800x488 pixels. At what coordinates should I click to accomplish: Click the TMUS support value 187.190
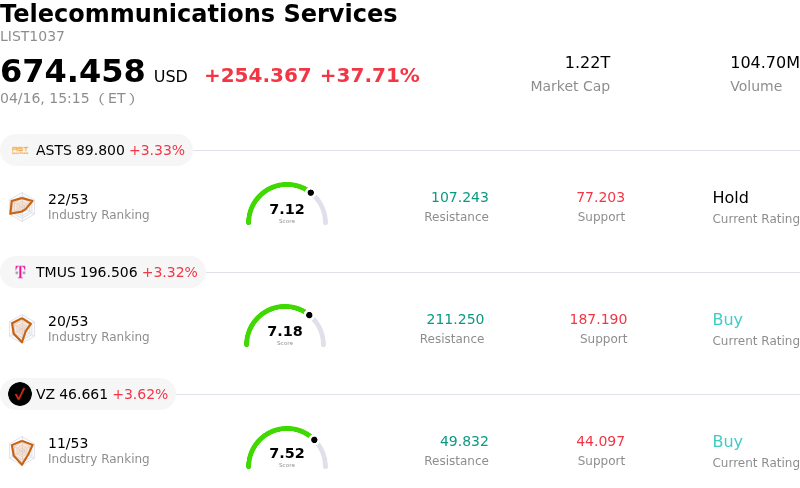(598, 320)
